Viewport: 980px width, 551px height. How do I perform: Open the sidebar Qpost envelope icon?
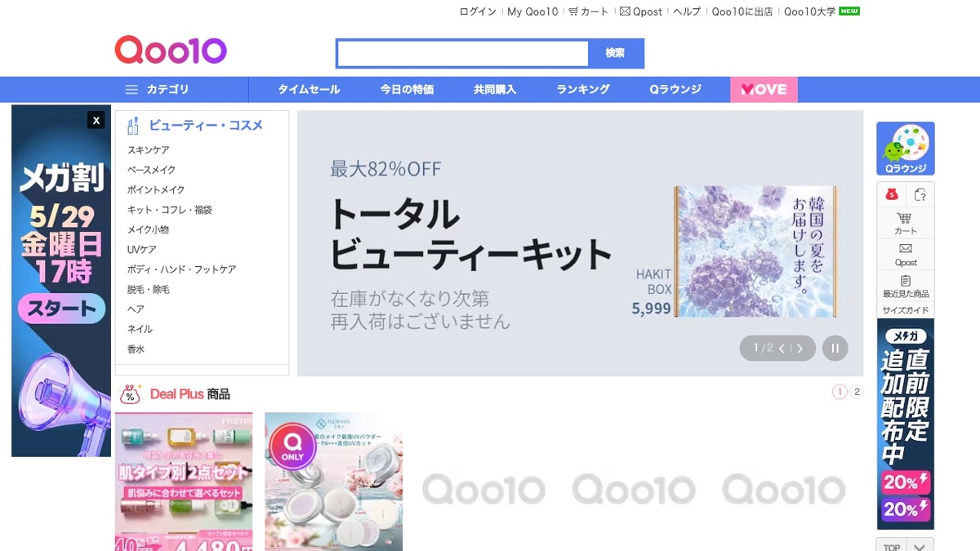click(x=906, y=254)
